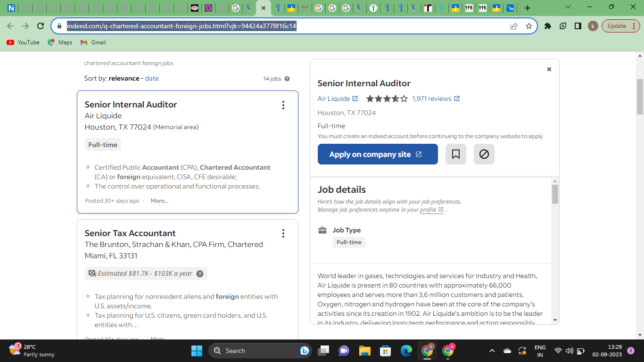Viewport: 644px width, 362px height.
Task: Close the active Indeed tab
Action: [264, 8]
